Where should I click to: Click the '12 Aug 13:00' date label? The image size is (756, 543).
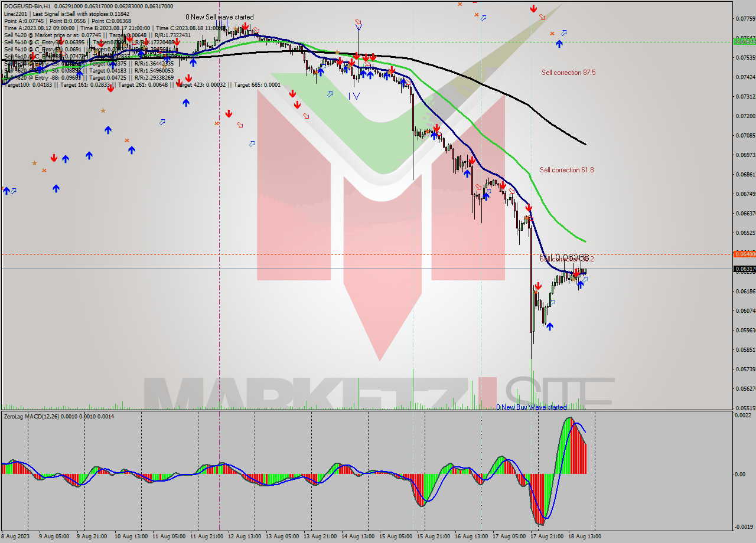(x=245, y=537)
